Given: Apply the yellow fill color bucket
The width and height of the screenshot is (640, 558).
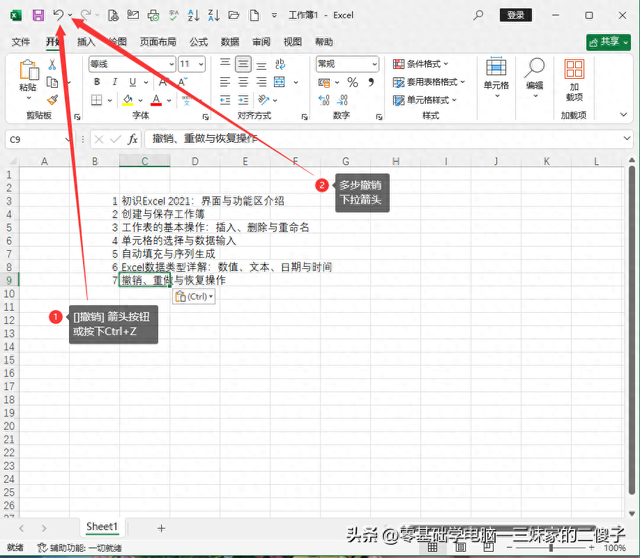Looking at the screenshot, I should pos(128,100).
